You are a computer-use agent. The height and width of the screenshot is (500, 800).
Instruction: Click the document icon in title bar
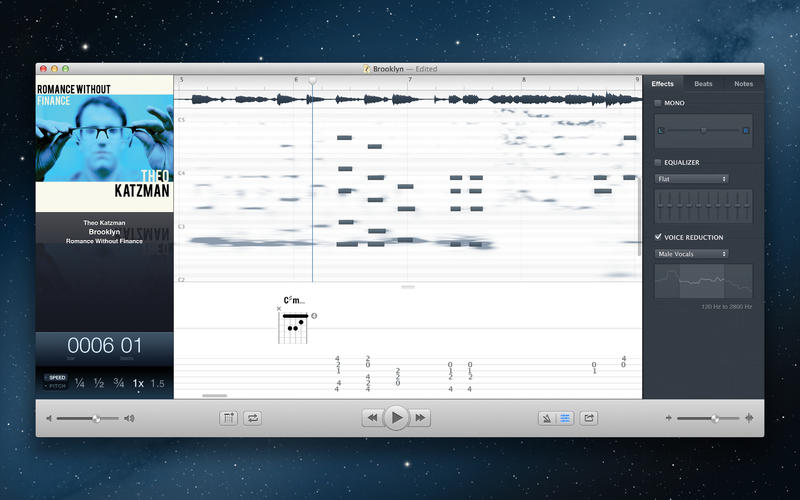pyautogui.click(x=366, y=69)
